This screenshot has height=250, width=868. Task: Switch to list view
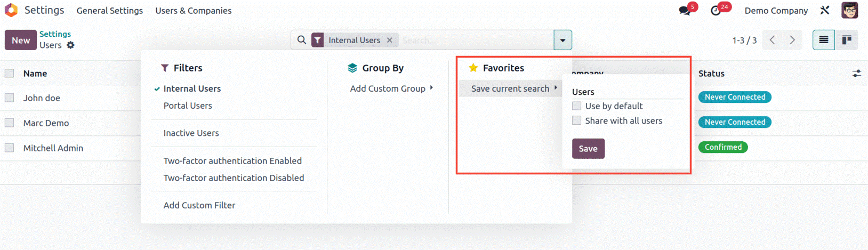(x=824, y=40)
